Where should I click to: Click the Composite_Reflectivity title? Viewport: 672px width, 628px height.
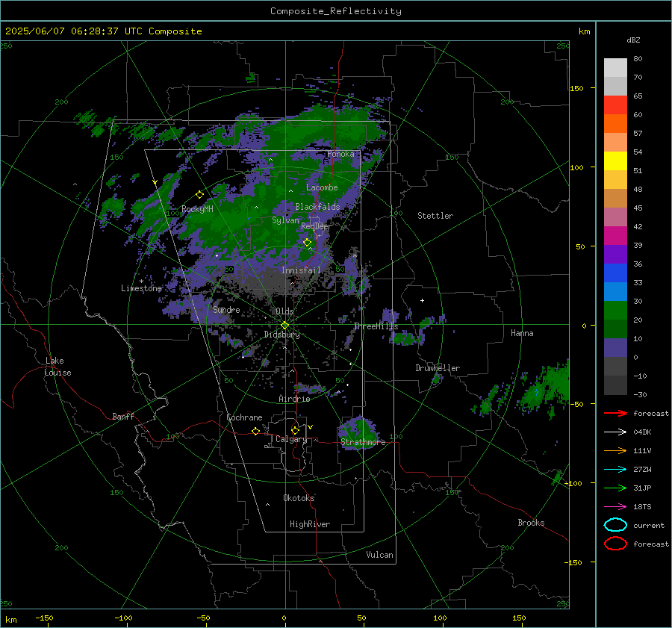[335, 11]
